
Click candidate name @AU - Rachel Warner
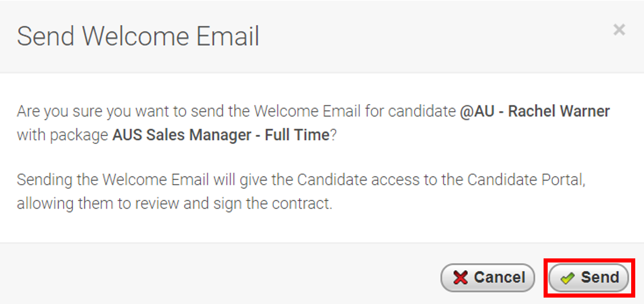[535, 111]
